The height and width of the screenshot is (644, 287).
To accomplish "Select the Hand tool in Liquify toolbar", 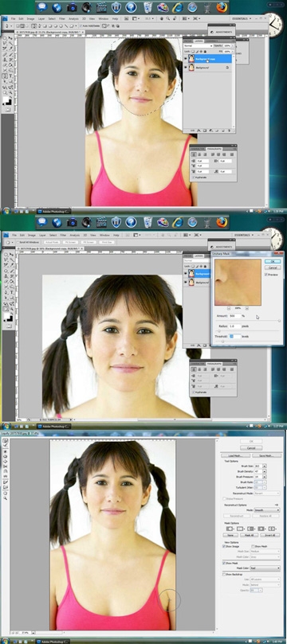I will pyautogui.click(x=6, y=493).
